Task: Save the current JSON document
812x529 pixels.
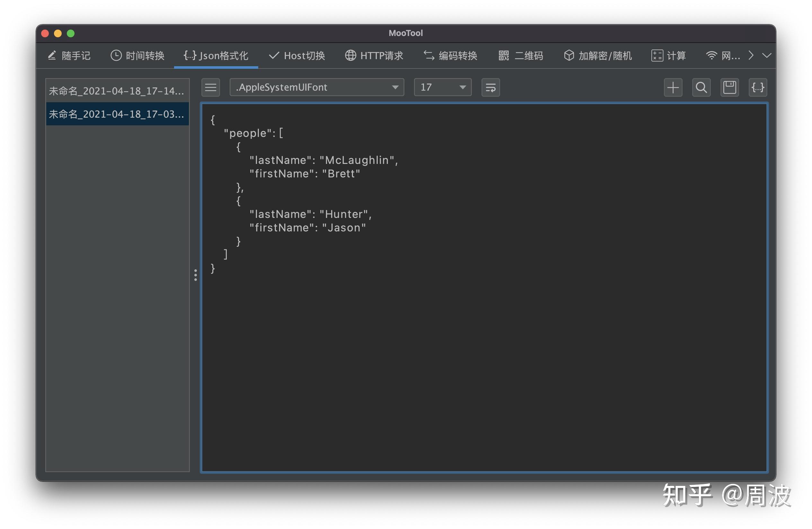Action: point(729,88)
